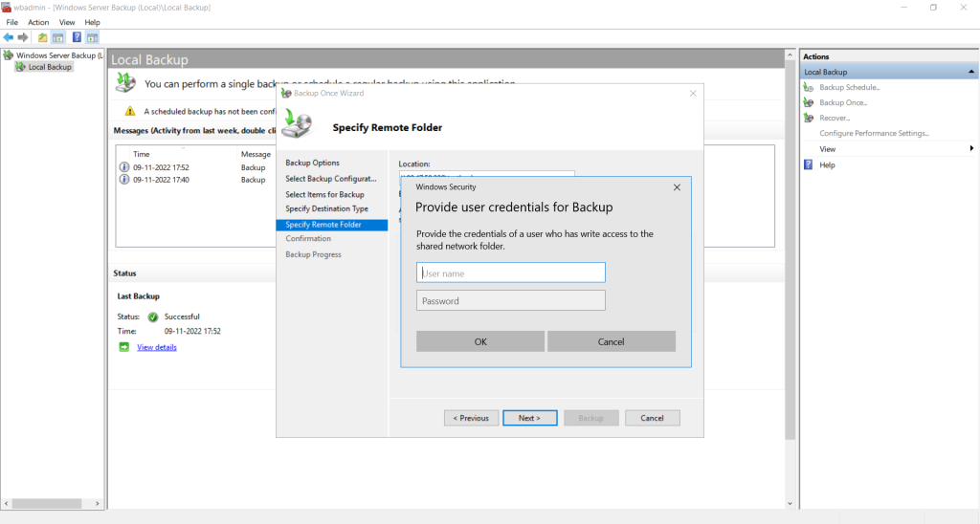This screenshot has height=524, width=980.
Task: Open the File menu
Action: pyautogui.click(x=11, y=22)
